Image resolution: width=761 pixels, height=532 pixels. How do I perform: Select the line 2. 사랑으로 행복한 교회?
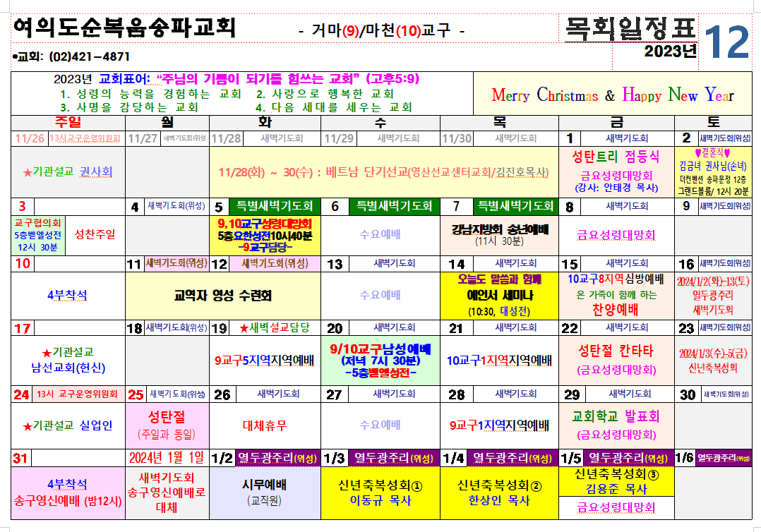click(325, 94)
